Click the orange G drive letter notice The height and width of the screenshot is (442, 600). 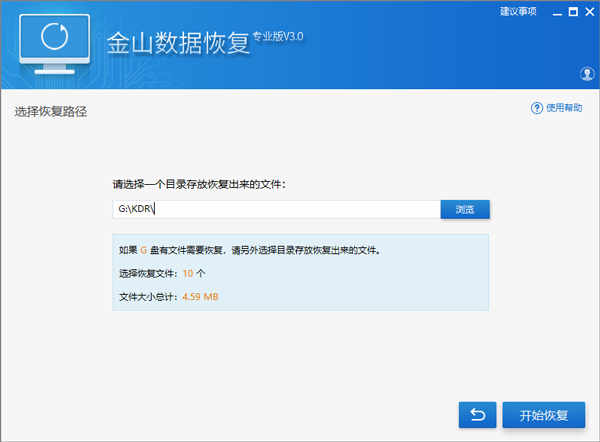point(143,250)
